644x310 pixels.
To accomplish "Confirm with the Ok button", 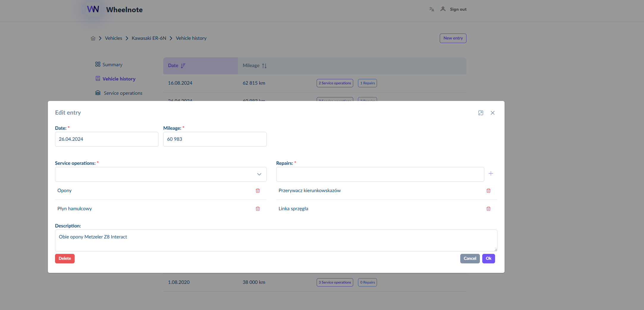I will pyautogui.click(x=489, y=259).
